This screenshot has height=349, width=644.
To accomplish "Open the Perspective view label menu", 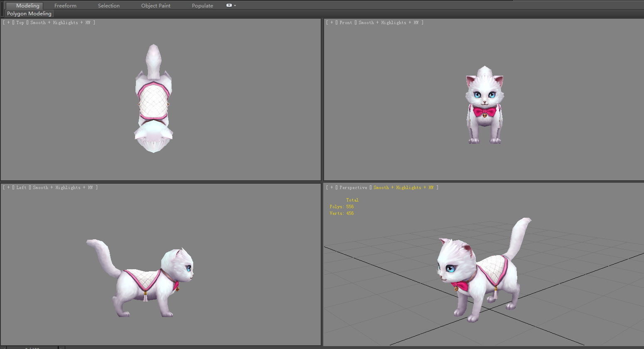I will click(x=353, y=187).
